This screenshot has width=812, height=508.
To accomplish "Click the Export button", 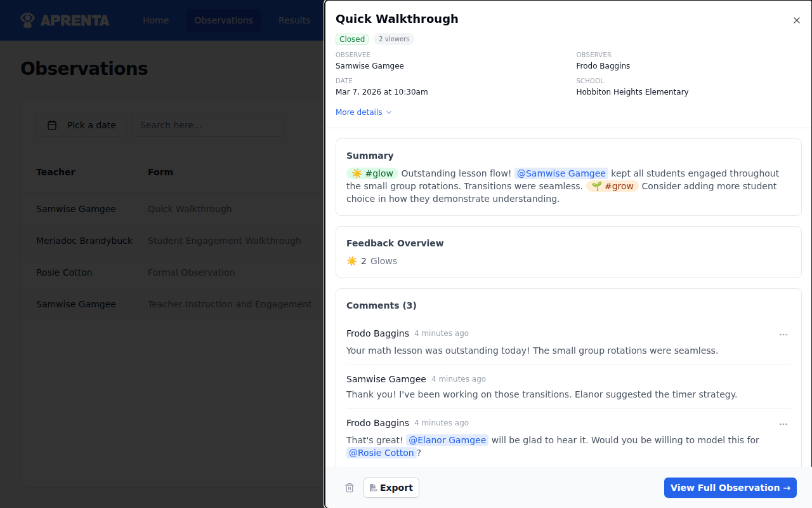I will [x=391, y=488].
